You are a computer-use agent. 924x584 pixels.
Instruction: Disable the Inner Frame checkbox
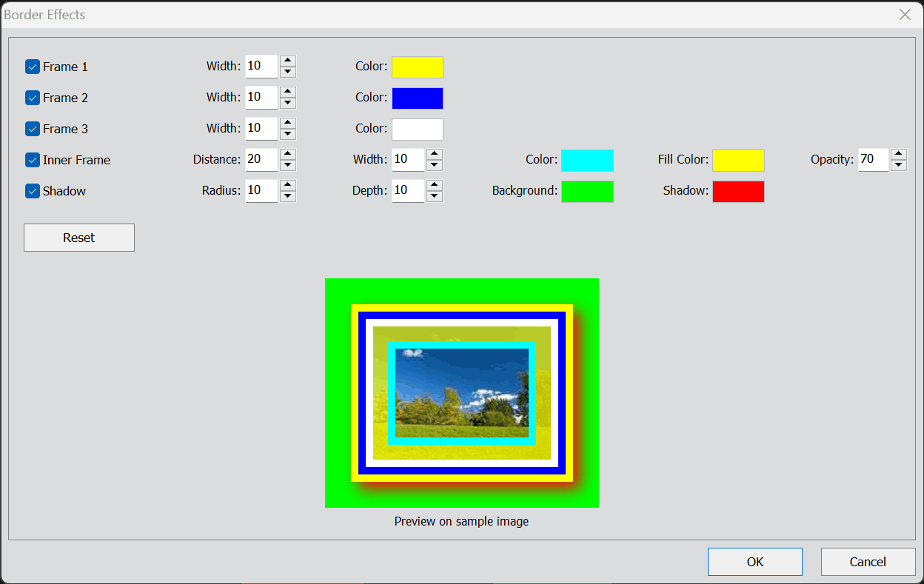[33, 160]
